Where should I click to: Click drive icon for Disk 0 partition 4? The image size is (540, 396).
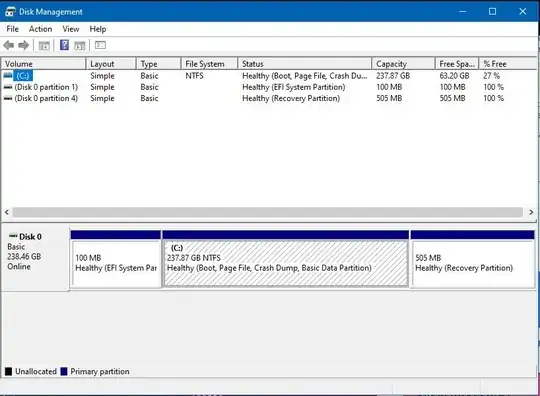pos(8,98)
